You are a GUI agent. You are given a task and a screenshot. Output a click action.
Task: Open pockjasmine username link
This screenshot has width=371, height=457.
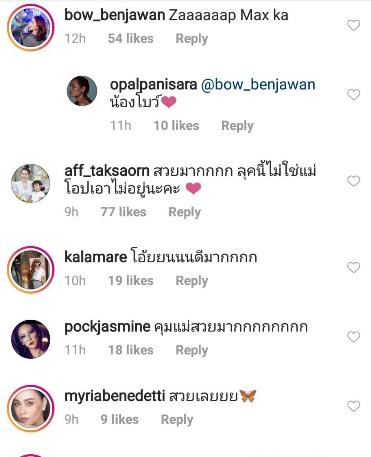pos(107,327)
